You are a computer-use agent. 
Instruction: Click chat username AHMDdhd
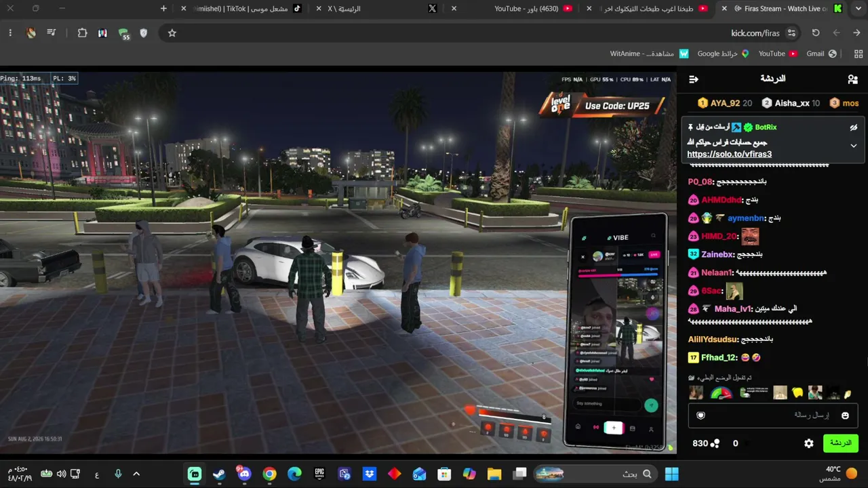(x=722, y=200)
